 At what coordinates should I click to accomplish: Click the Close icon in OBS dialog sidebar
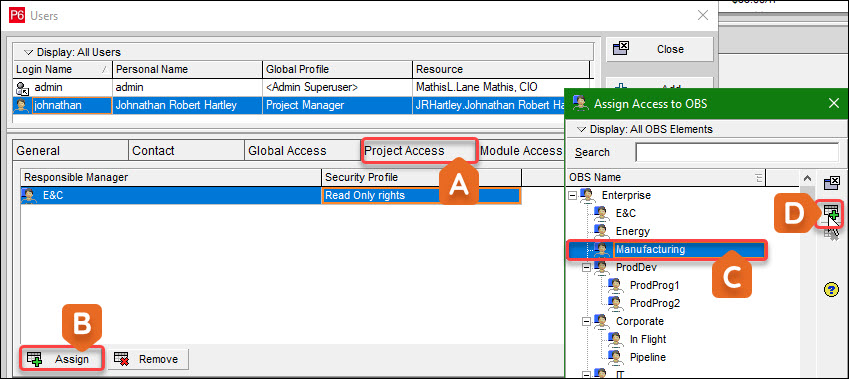pos(831,183)
